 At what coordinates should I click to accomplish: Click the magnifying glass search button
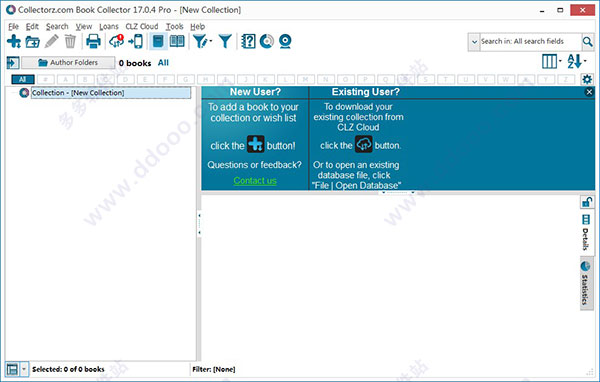[587, 41]
